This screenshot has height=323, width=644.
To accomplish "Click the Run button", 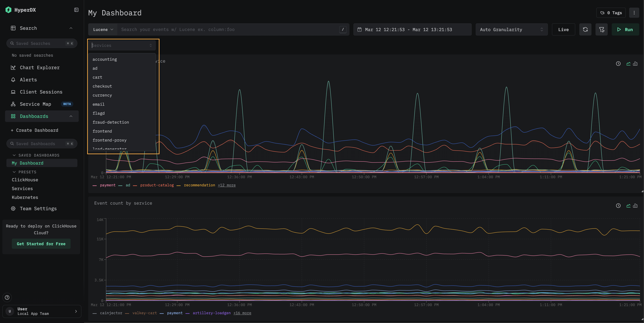I will [x=625, y=30].
